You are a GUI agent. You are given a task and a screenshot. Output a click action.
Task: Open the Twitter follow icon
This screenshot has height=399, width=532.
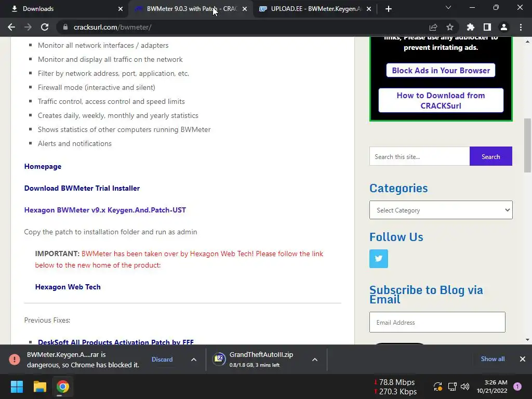click(379, 259)
